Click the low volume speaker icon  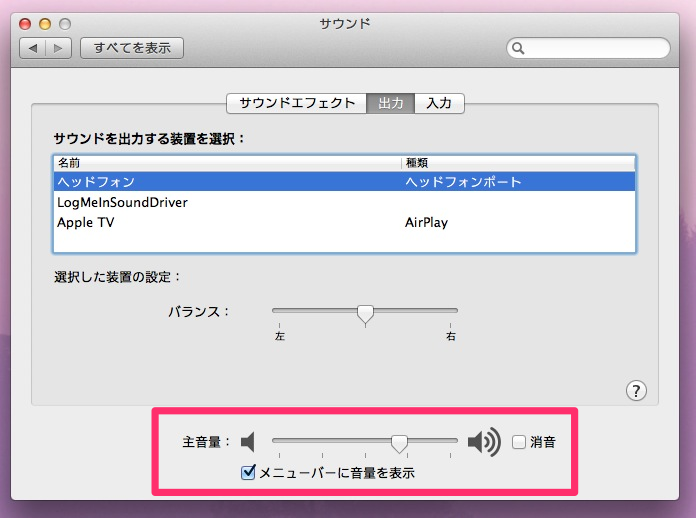click(248, 442)
